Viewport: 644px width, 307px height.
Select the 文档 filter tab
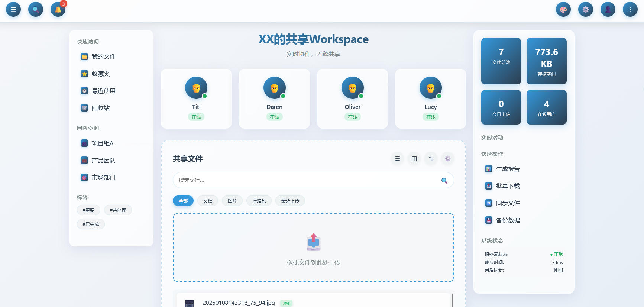pos(208,201)
